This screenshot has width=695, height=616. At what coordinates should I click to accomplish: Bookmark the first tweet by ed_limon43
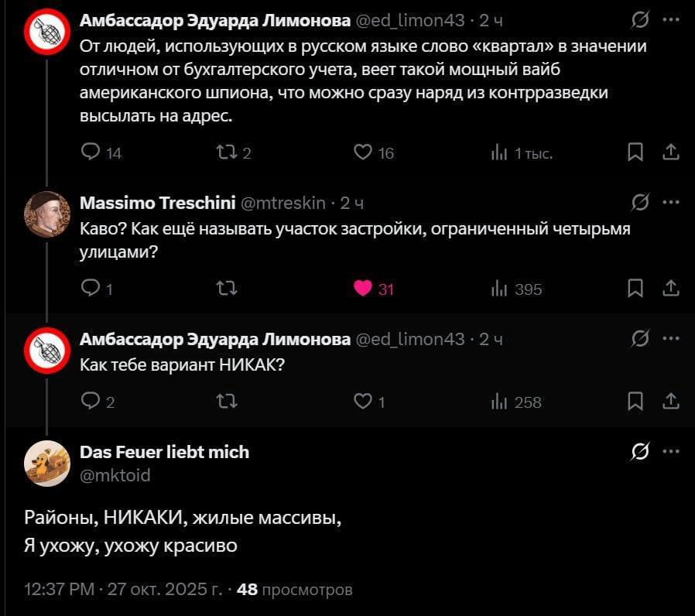coord(635,152)
